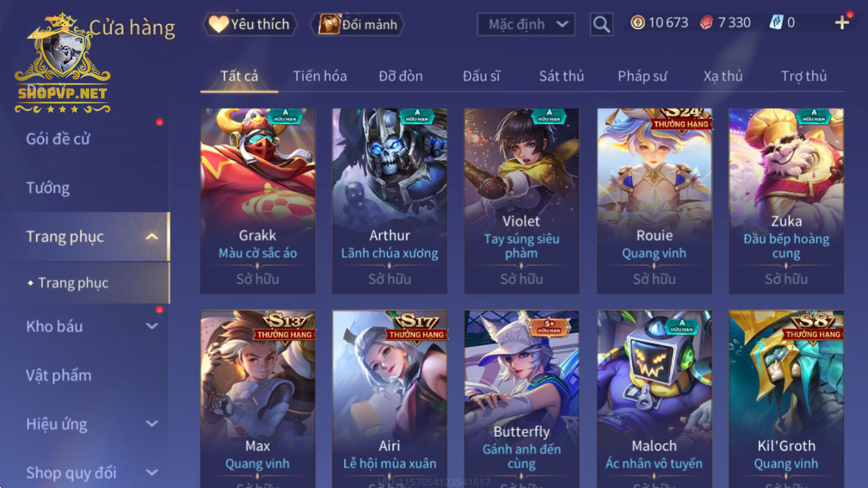The height and width of the screenshot is (488, 868).
Task: Click the heart icon on Yêu thích
Action: point(218,24)
